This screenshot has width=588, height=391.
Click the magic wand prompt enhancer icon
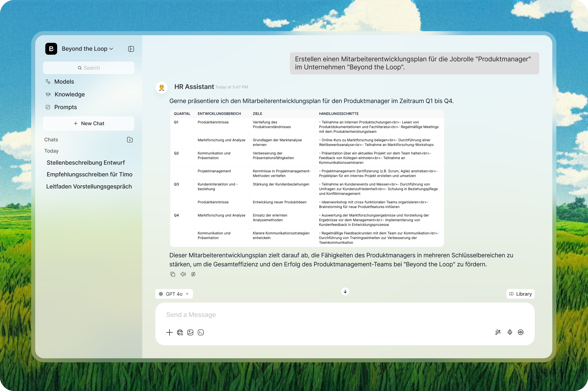pos(498,332)
